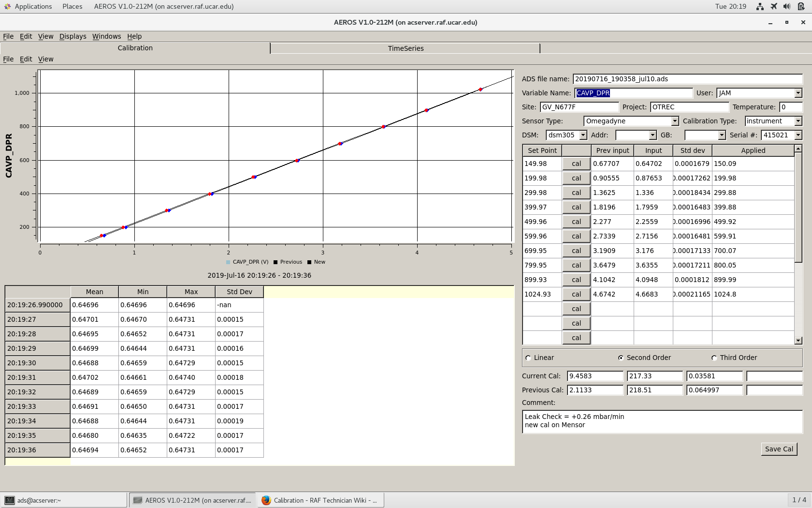Click the network status tray icon

click(x=760, y=6)
